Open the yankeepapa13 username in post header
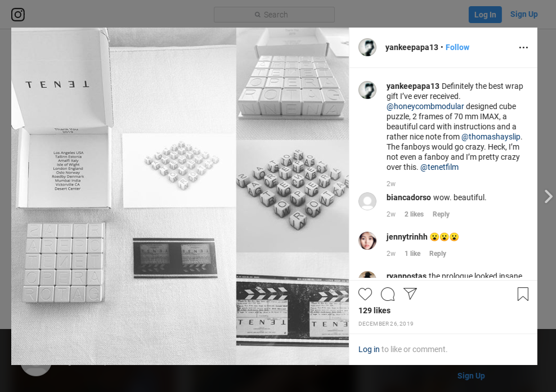The height and width of the screenshot is (392, 556). (412, 47)
